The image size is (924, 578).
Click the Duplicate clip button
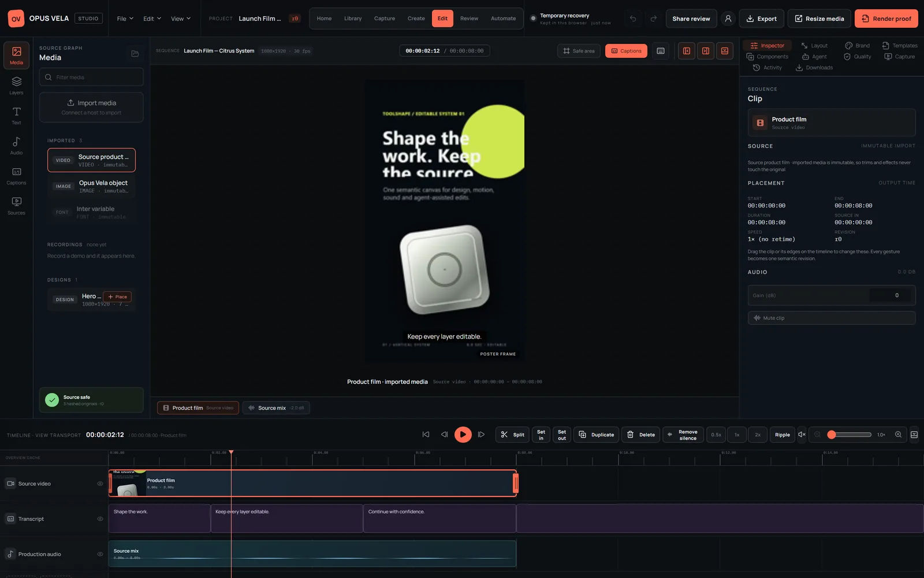click(x=597, y=435)
